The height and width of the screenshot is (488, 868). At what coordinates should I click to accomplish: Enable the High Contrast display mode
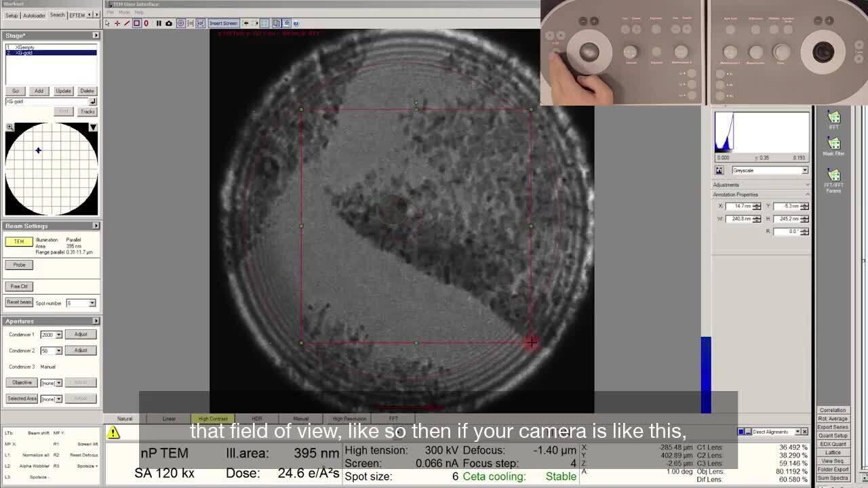[213, 419]
